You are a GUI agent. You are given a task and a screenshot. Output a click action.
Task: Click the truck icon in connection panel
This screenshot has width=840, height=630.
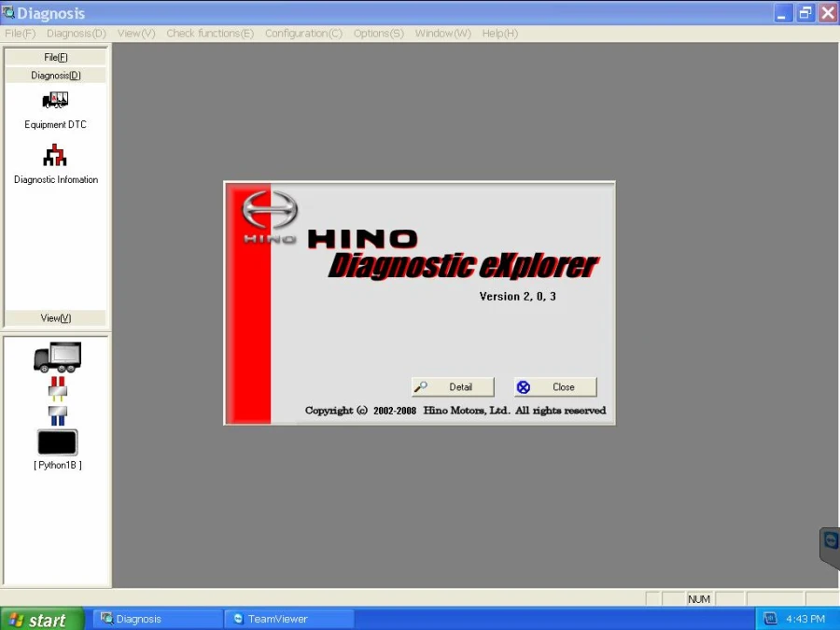pos(58,357)
